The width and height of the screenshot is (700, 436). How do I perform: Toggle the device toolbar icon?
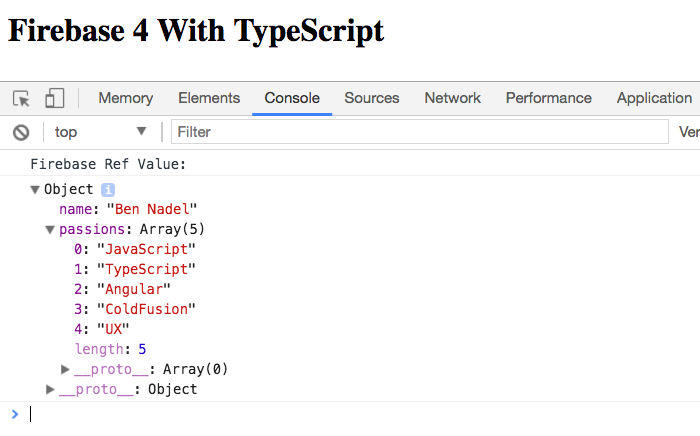point(54,98)
